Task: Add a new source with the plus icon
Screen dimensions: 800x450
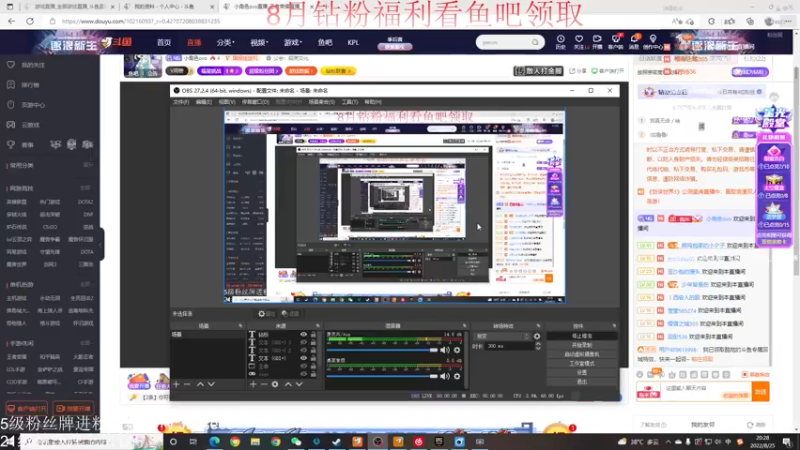Action: click(253, 384)
